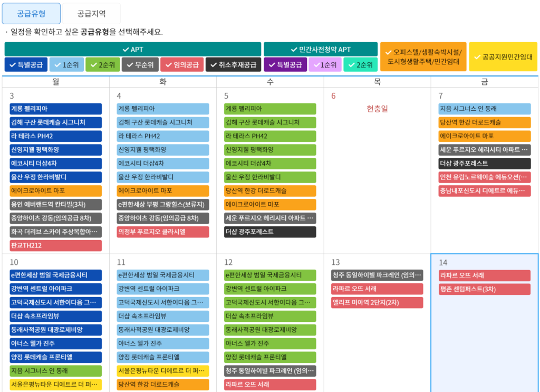Uncheck the purple 민간사전청약 특별공급 filter
This screenshot has height=392, width=540.
pyautogui.click(x=285, y=65)
